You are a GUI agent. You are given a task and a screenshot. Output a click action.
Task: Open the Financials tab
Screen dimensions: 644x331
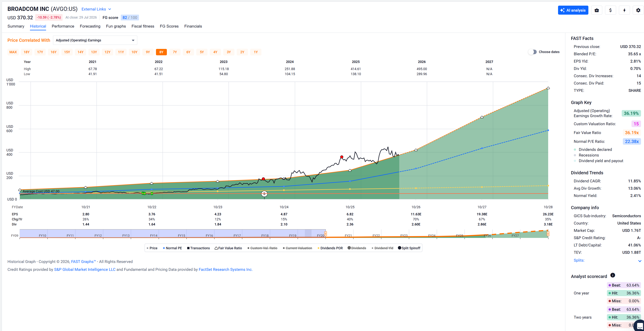193,26
